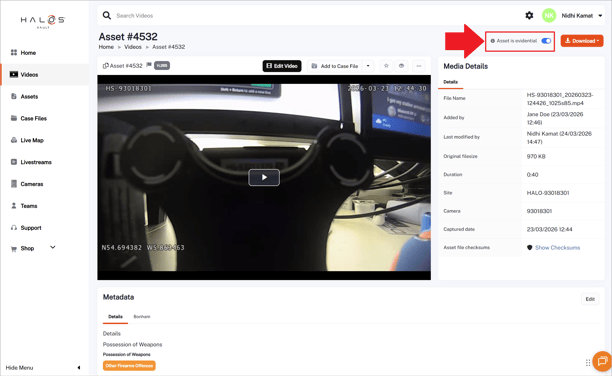The height and width of the screenshot is (376, 612).
Task: Click the search magnifier icon
Action: pos(107,16)
